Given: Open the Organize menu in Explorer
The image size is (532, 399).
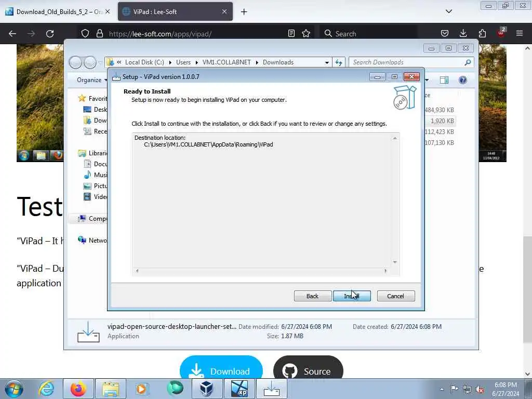Looking at the screenshot, I should 91,80.
